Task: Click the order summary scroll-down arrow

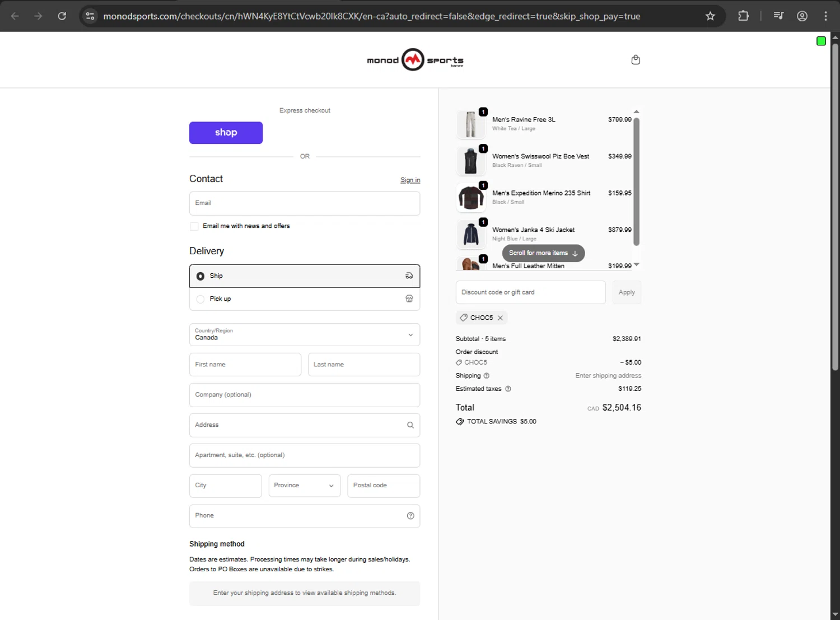Action: point(636,264)
